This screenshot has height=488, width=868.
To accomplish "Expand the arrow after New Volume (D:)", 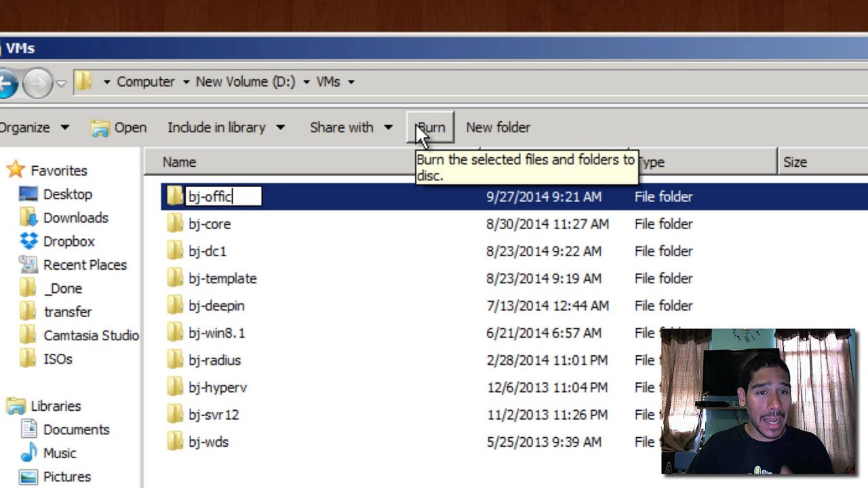I will (x=307, y=82).
